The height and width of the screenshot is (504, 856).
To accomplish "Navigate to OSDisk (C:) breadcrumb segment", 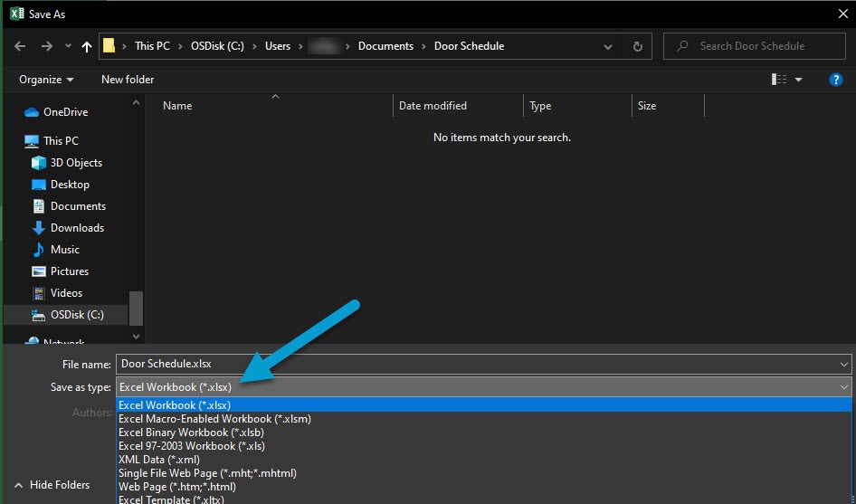I will [x=217, y=46].
